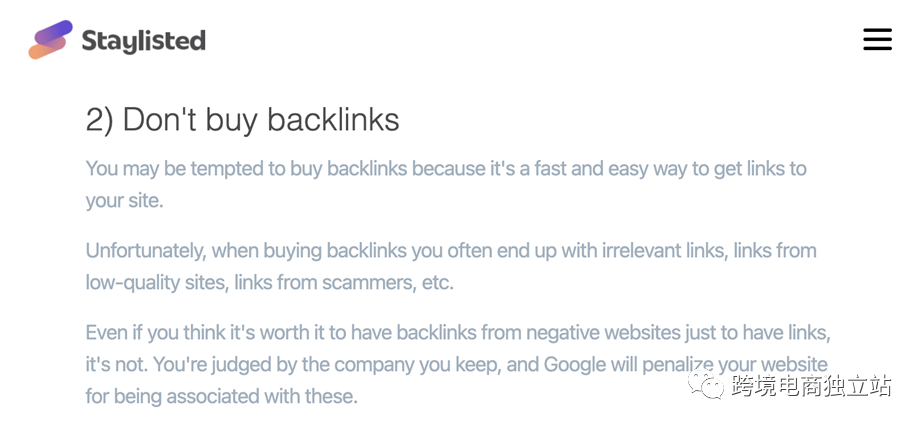Click the paragraph starting "You may be tempted"
Image resolution: width=921 pixels, height=426 pixels.
[446, 185]
